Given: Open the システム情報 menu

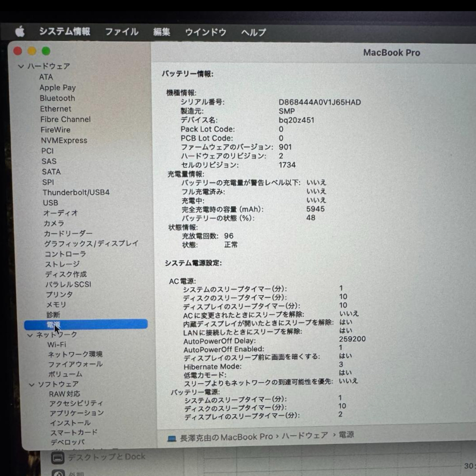Looking at the screenshot, I should point(65,32).
